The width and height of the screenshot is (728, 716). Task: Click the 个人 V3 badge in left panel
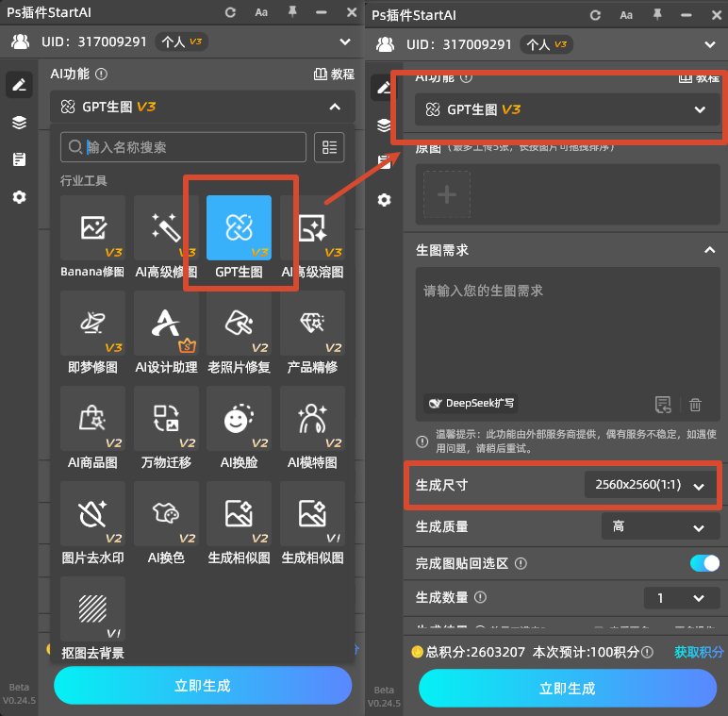[x=181, y=42]
